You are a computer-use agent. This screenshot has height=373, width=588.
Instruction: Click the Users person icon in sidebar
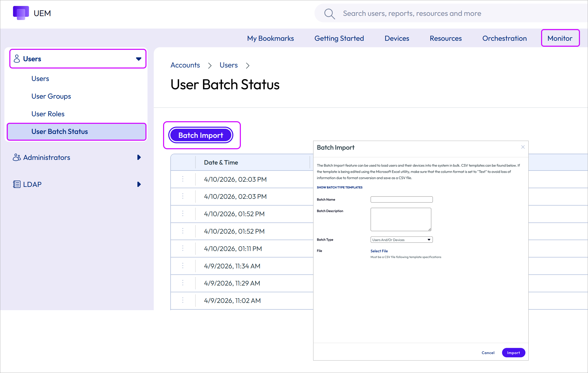tap(17, 59)
